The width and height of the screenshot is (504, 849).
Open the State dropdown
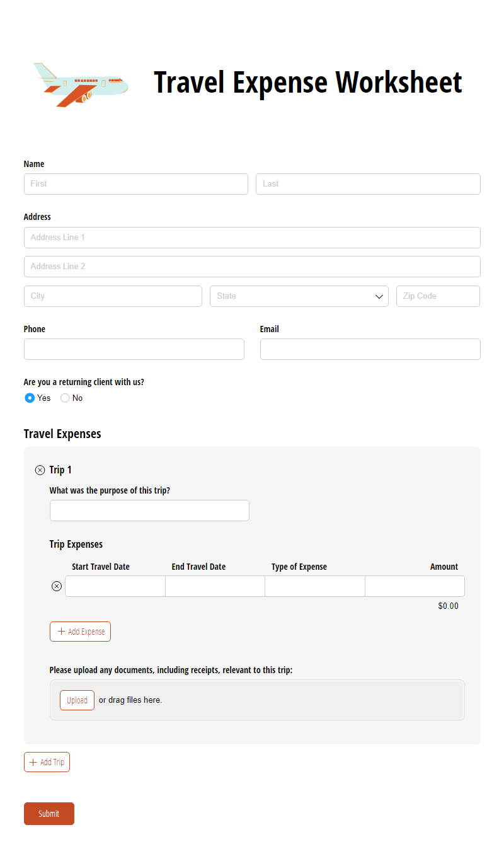299,296
